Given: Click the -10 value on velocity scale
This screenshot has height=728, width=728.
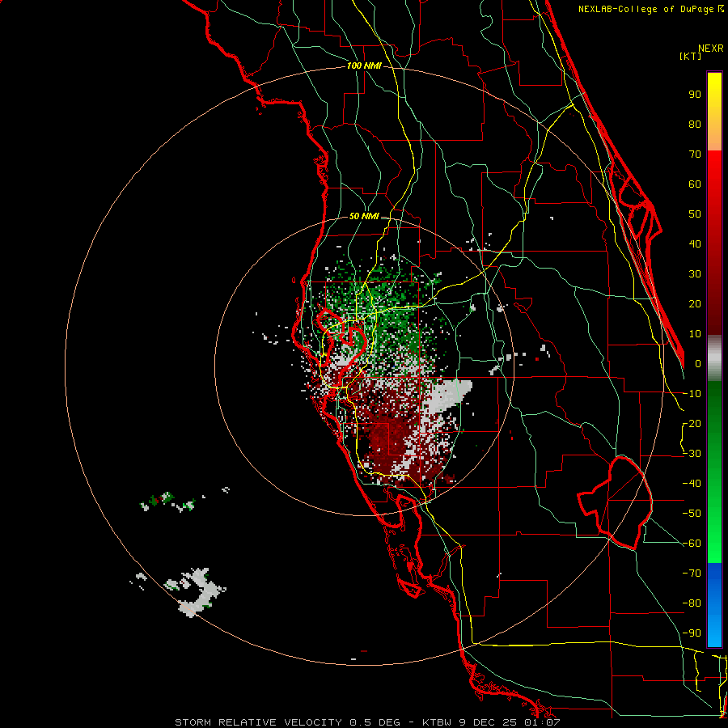Looking at the screenshot, I should [x=692, y=394].
